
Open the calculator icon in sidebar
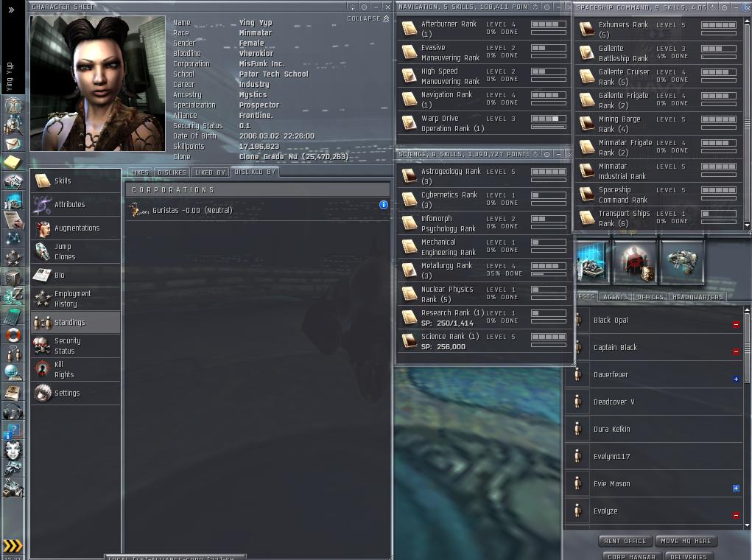click(13, 315)
